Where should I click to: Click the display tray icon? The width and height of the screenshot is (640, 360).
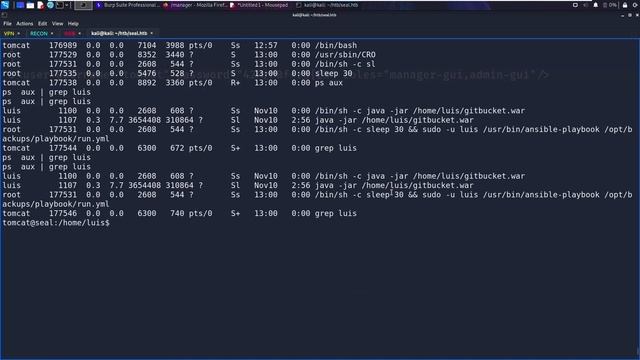click(x=575, y=5)
